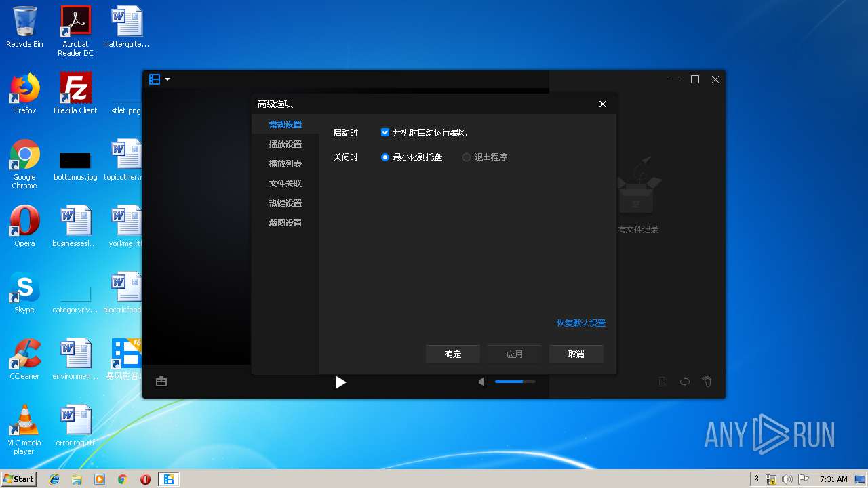This screenshot has height=488, width=868.
Task: Open the yorkme.rtf desktop document
Action: [x=126, y=226]
